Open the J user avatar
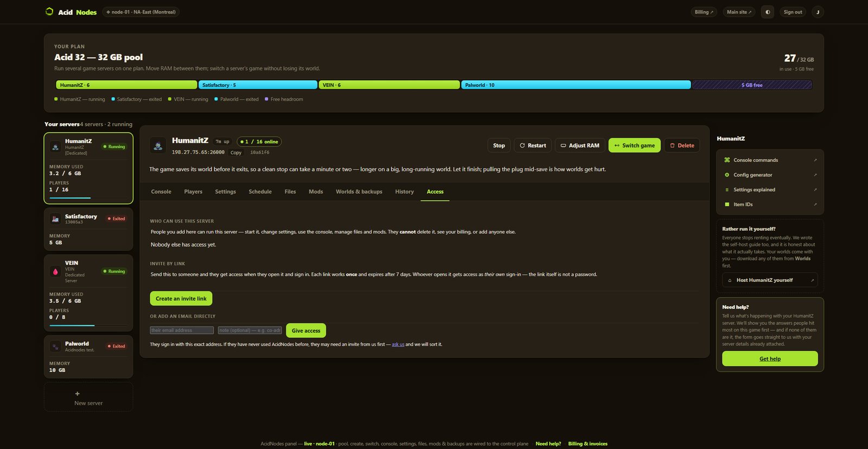Image resolution: width=868 pixels, height=449 pixels. 818,12
